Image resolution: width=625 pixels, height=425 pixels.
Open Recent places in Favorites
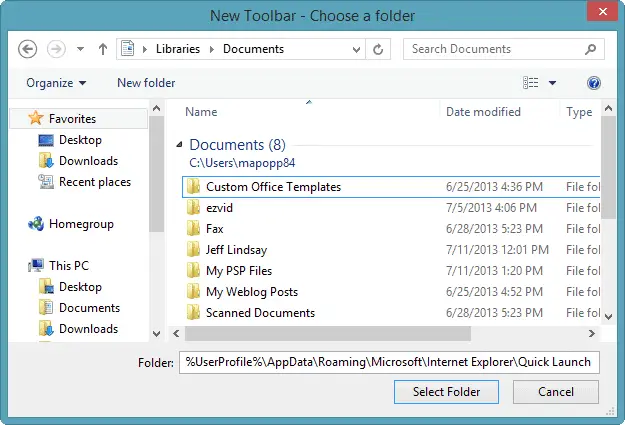[95, 182]
